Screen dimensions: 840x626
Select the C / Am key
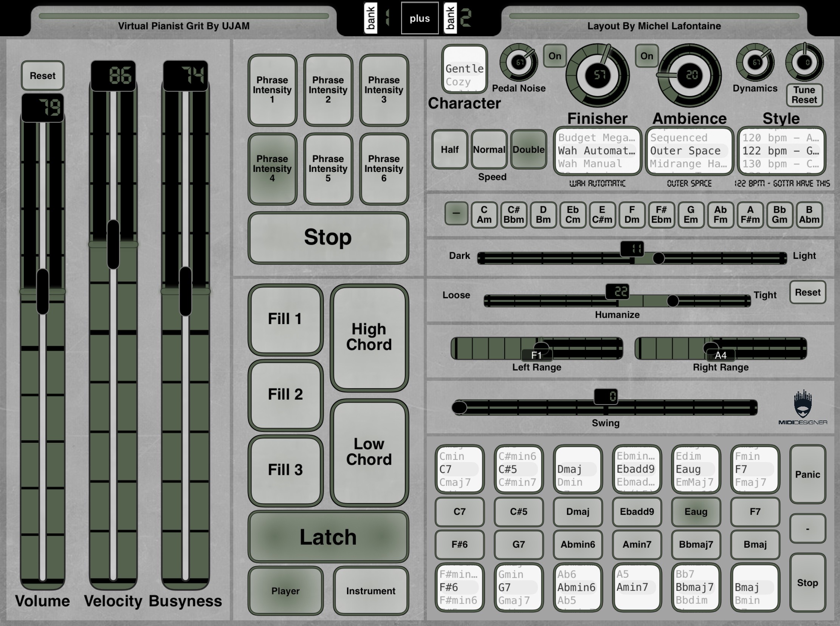click(484, 215)
